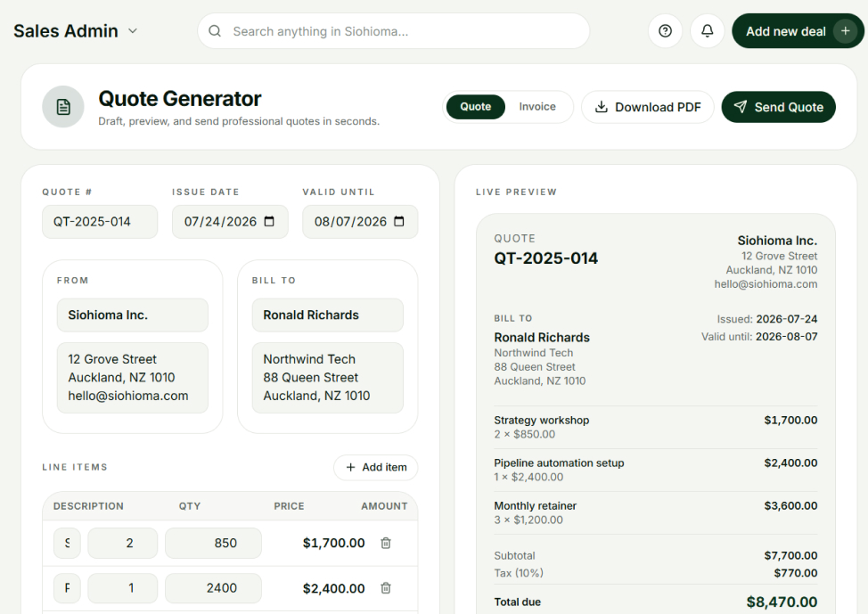The height and width of the screenshot is (614, 868).
Task: Click the price field showing 850
Action: point(213,543)
